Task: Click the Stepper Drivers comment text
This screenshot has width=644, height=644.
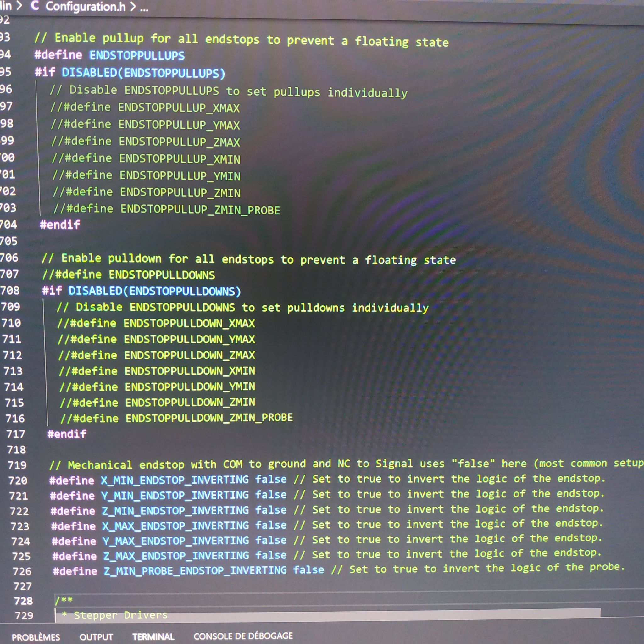Action: (121, 615)
